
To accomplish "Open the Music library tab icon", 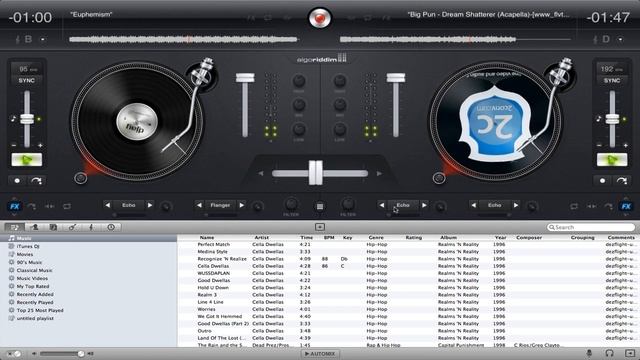I will click(x=15, y=227).
